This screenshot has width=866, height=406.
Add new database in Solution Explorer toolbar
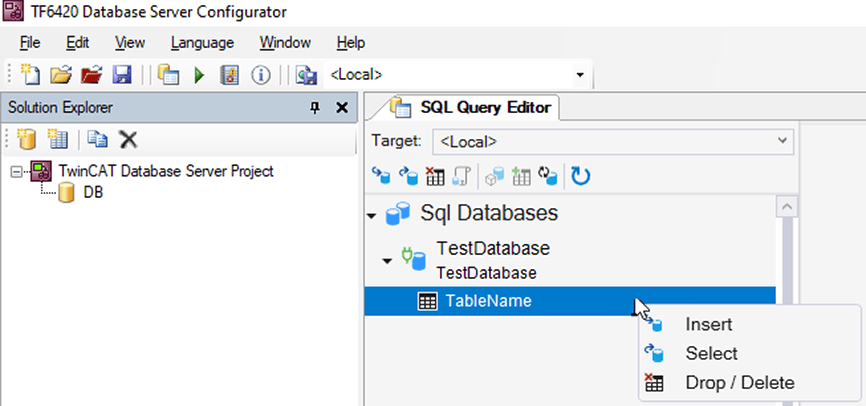coord(26,140)
